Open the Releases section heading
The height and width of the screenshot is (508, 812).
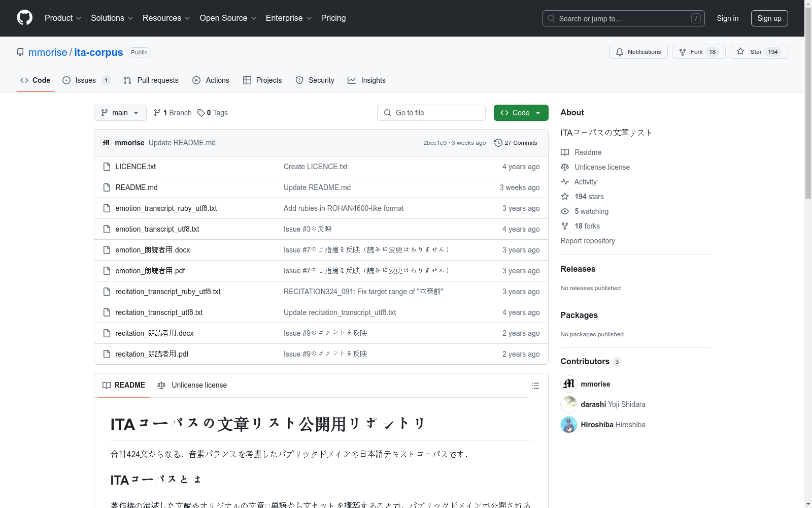pos(578,269)
